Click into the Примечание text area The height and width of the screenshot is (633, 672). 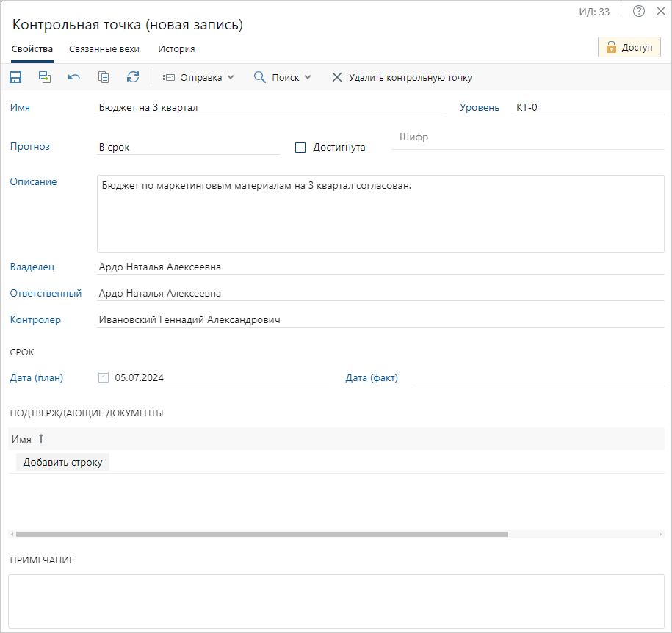[x=336, y=601]
